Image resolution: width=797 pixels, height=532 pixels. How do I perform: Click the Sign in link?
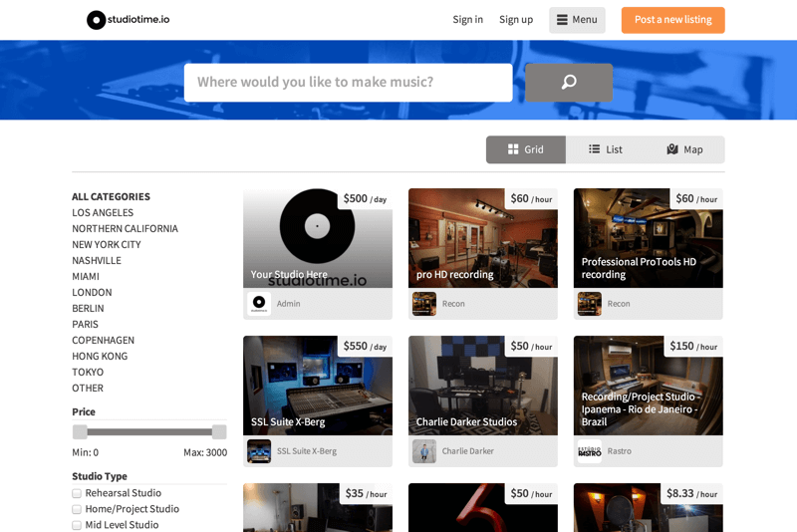coord(467,20)
